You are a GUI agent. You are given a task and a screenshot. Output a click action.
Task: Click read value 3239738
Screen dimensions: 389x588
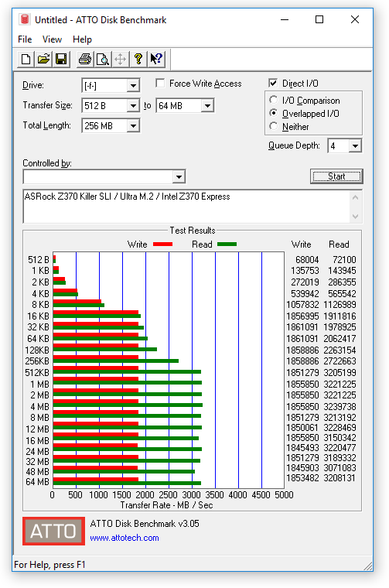point(340,406)
